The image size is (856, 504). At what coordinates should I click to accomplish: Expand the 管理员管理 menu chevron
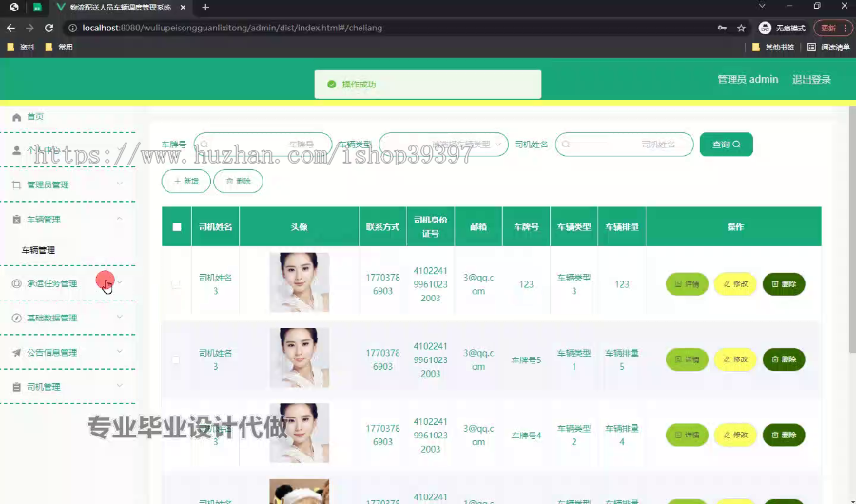tap(120, 184)
